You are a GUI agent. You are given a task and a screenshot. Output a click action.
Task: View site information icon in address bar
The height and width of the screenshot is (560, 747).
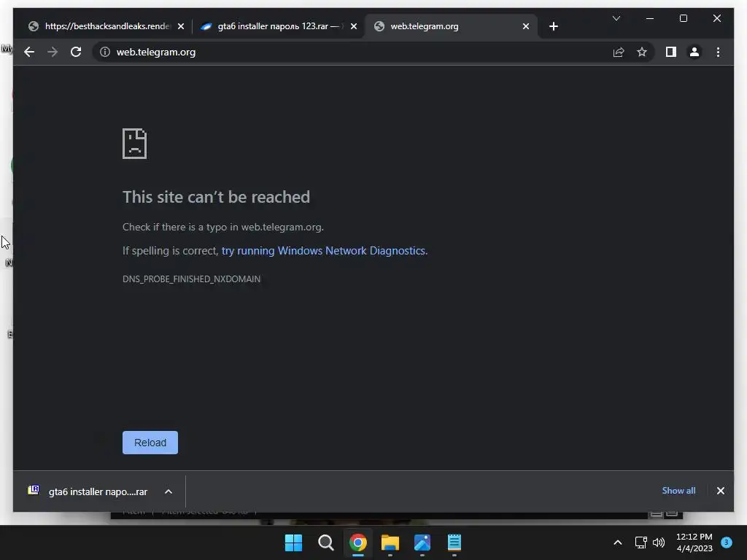[x=105, y=52]
